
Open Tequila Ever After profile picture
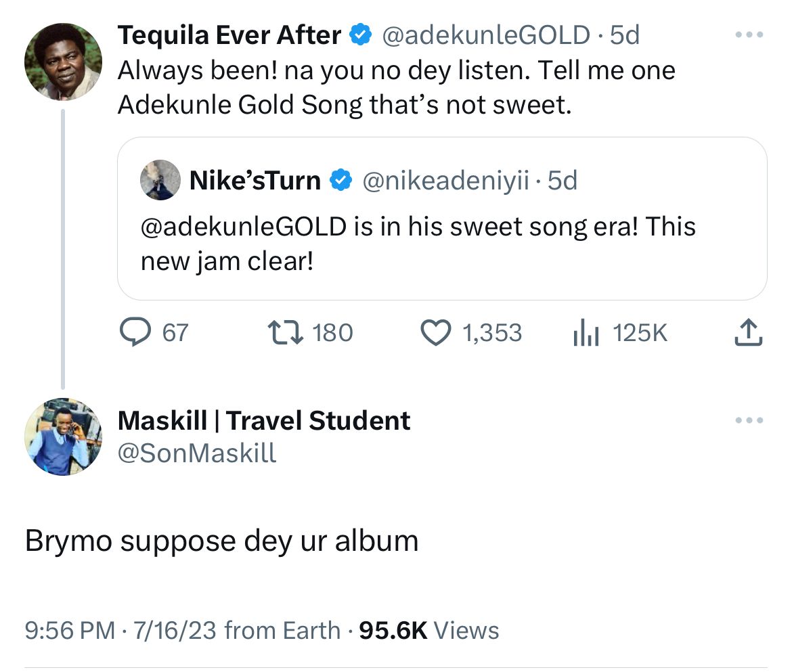click(x=63, y=62)
